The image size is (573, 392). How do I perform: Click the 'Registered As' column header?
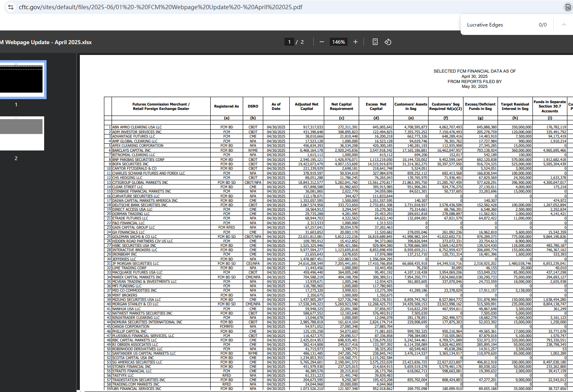coord(226,106)
